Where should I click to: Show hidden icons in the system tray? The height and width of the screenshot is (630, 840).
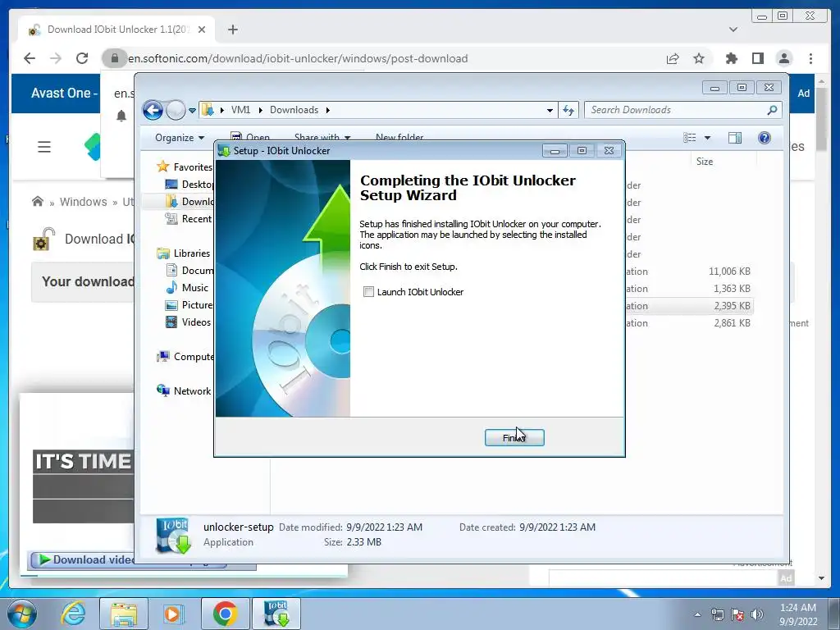(697, 614)
